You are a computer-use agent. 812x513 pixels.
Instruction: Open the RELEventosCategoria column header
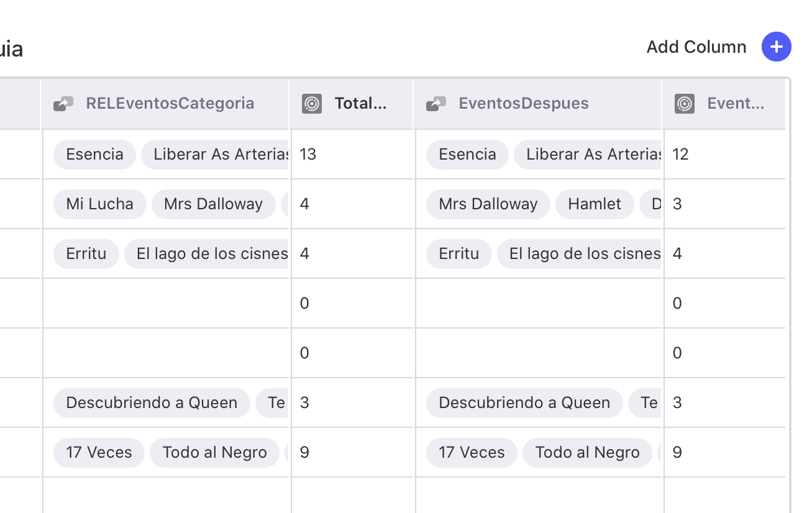[x=170, y=104]
